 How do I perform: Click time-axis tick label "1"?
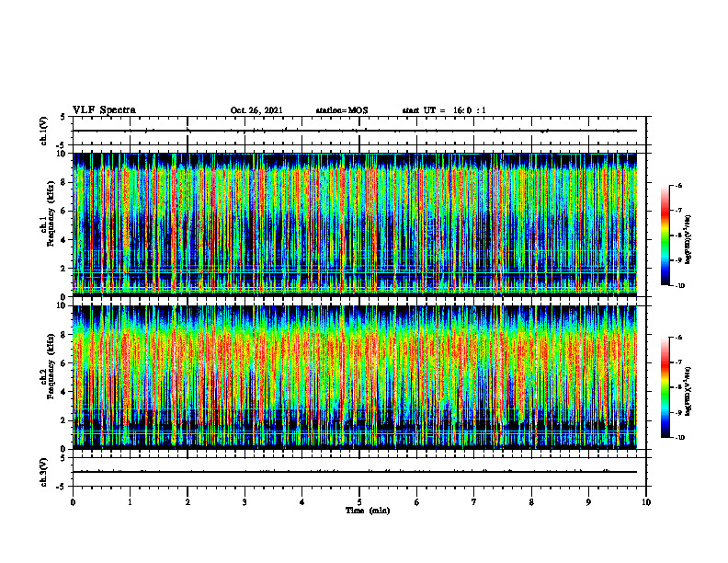[x=130, y=502]
